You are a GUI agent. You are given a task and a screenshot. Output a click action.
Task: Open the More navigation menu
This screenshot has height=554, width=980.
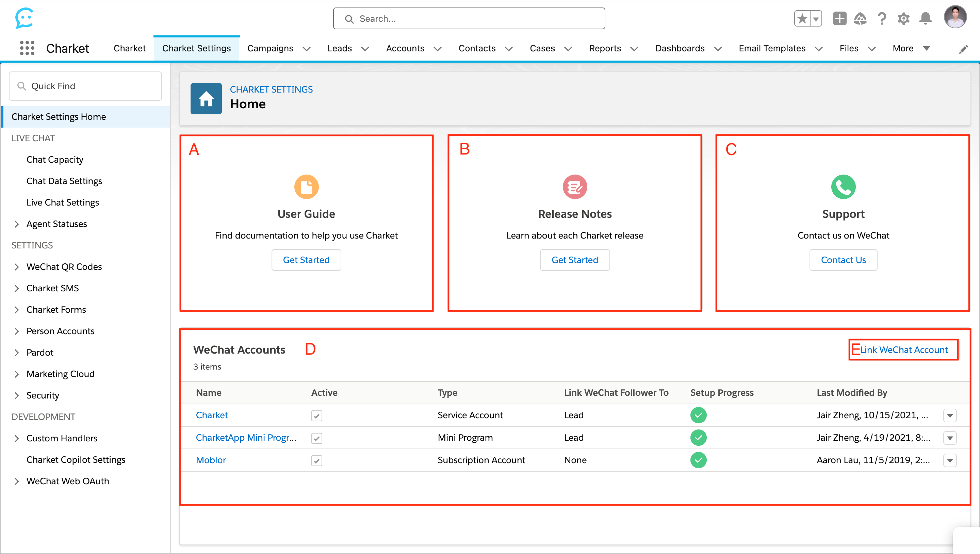coord(911,48)
